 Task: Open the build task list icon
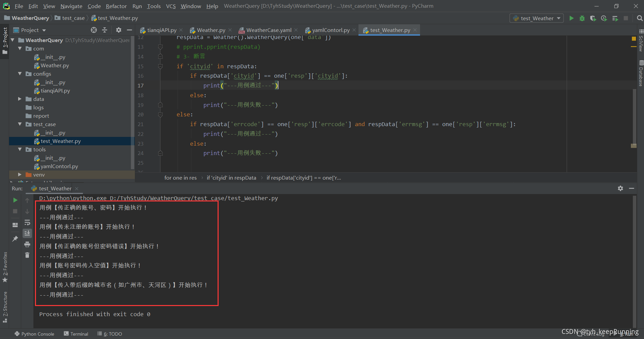pos(615,18)
